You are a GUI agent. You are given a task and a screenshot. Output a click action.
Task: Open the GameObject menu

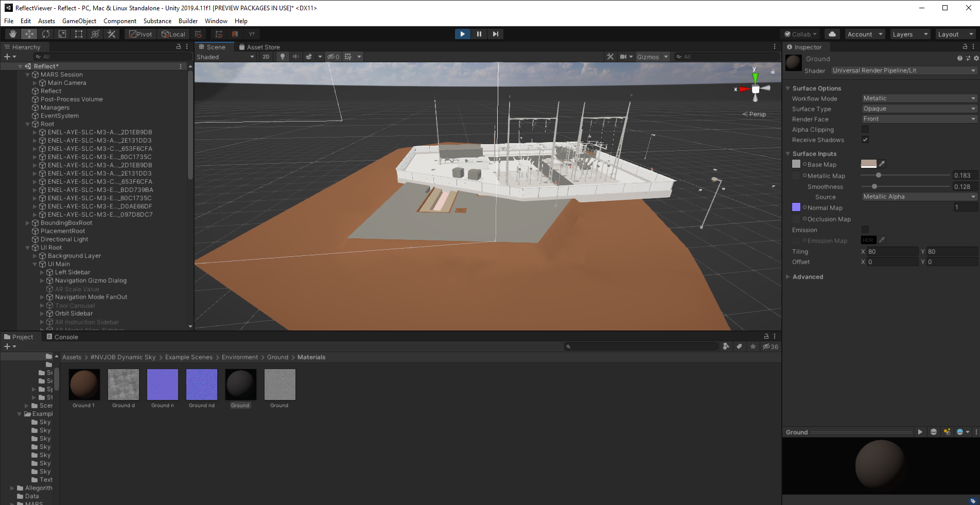(79, 21)
